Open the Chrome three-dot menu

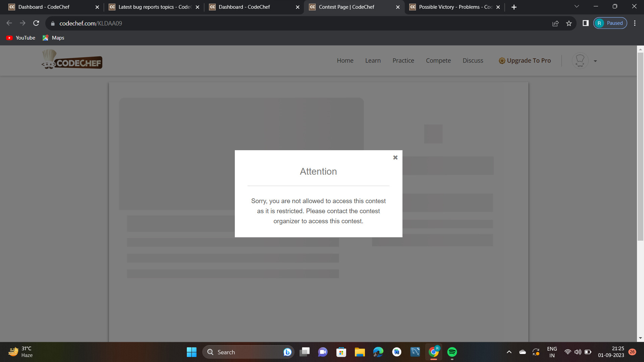[635, 23]
